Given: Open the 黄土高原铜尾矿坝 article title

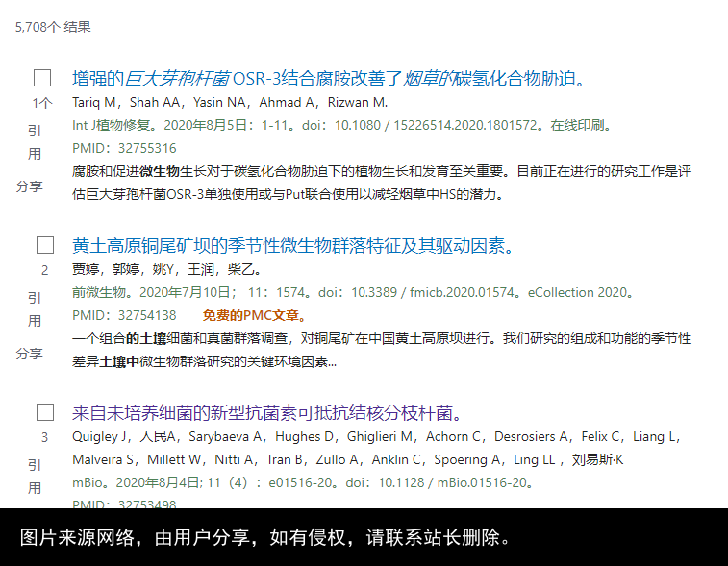Looking at the screenshot, I should pyautogui.click(x=293, y=245).
